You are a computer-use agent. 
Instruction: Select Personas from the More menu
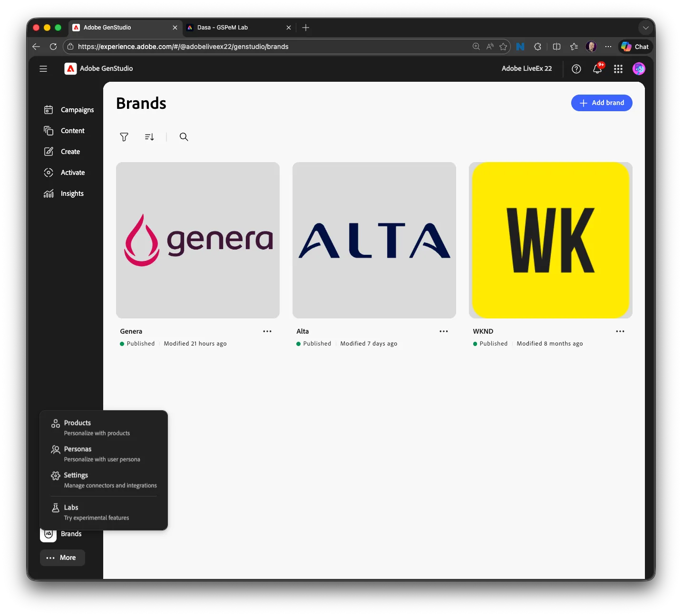pos(104,454)
